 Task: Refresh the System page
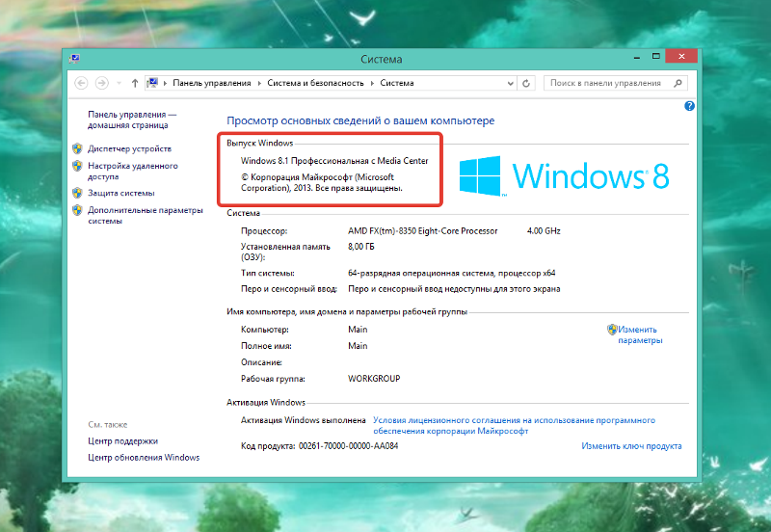tap(526, 84)
